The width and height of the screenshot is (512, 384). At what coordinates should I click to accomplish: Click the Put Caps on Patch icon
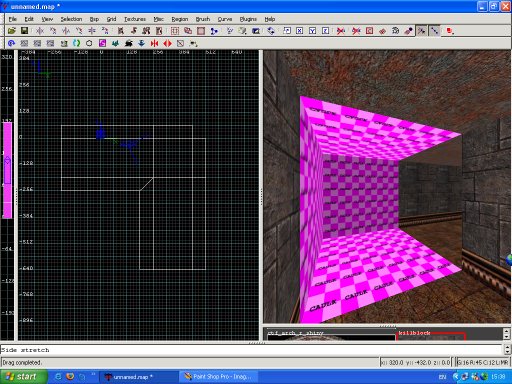(64, 43)
